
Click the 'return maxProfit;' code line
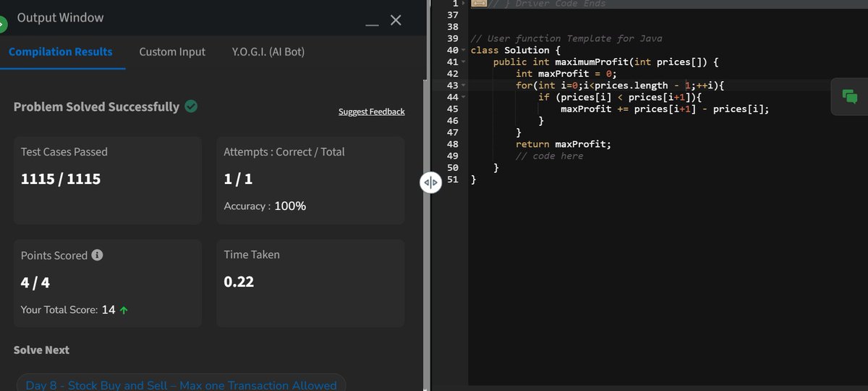click(x=563, y=144)
